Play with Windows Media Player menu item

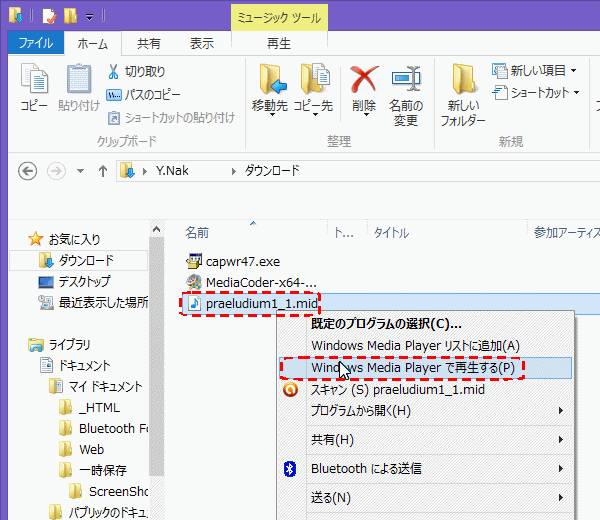coord(413,368)
